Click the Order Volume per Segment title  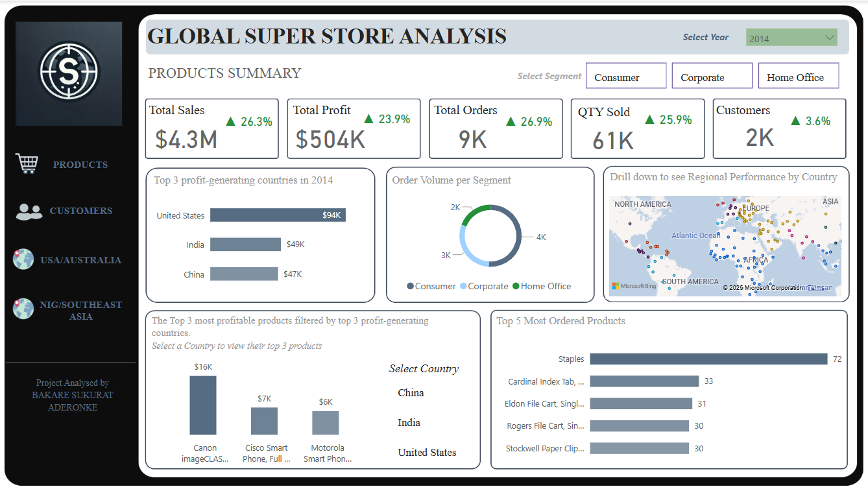452,180
